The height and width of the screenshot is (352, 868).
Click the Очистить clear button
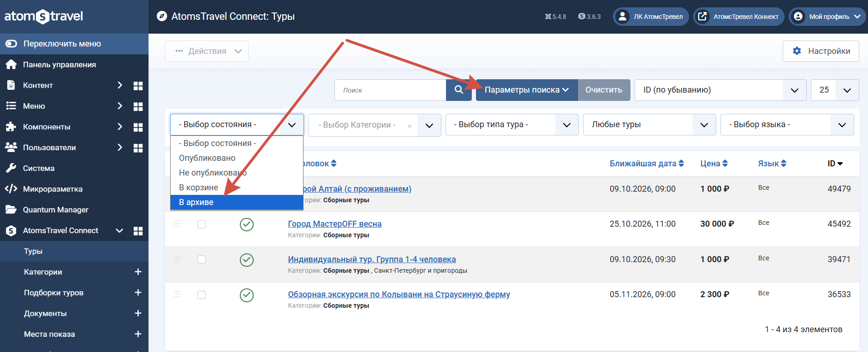[x=604, y=90]
